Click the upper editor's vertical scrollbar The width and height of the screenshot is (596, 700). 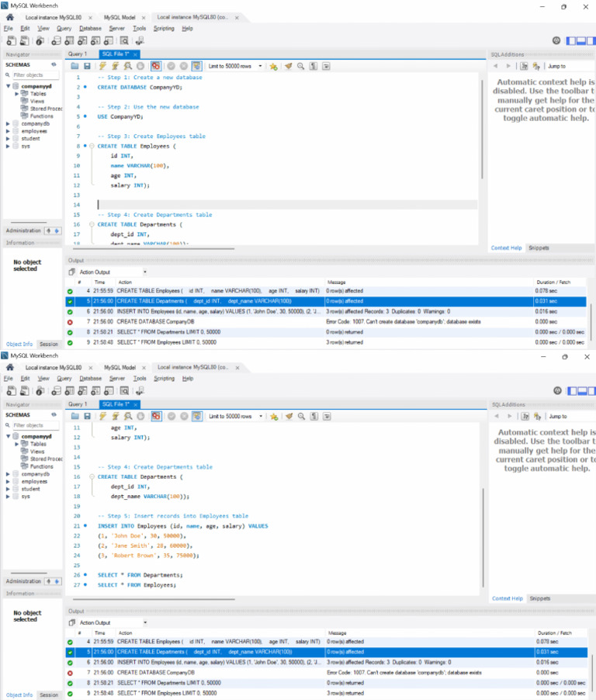(482, 130)
